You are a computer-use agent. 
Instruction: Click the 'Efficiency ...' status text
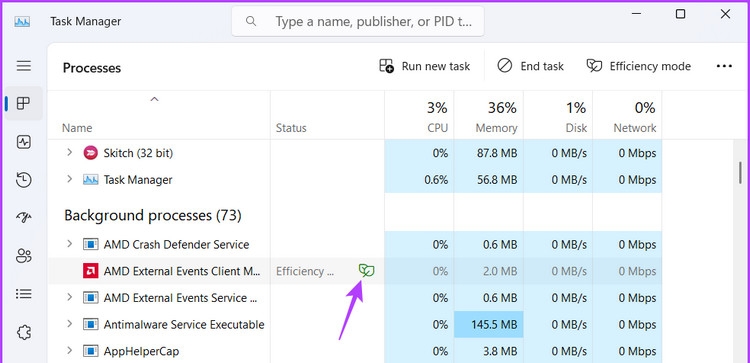[x=305, y=271]
